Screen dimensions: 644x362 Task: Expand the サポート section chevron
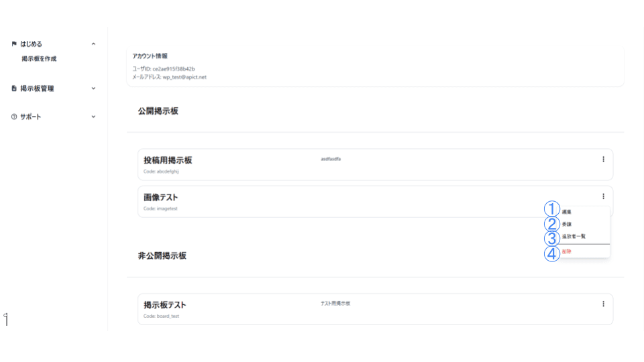pos(93,117)
